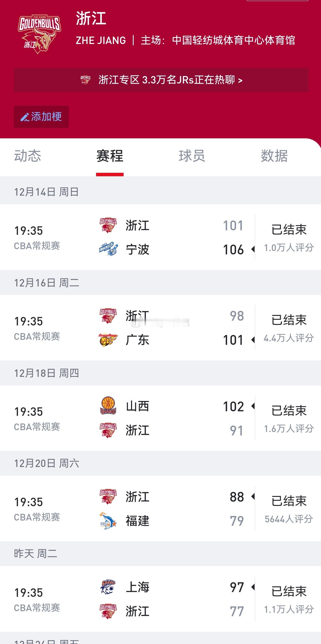Screen dimensions: 321x644
Task: Open the 山西 102 score row
Action: (175, 406)
